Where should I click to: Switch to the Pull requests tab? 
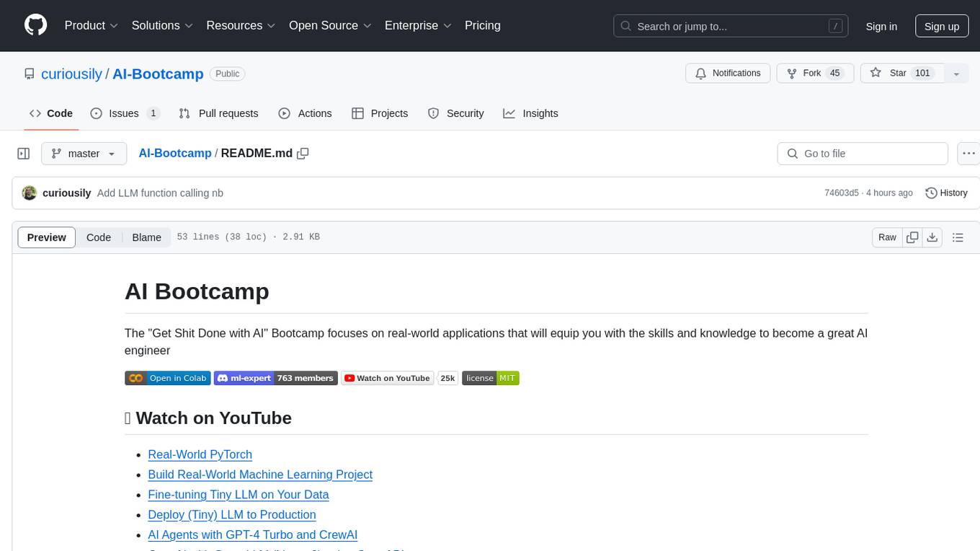[218, 113]
